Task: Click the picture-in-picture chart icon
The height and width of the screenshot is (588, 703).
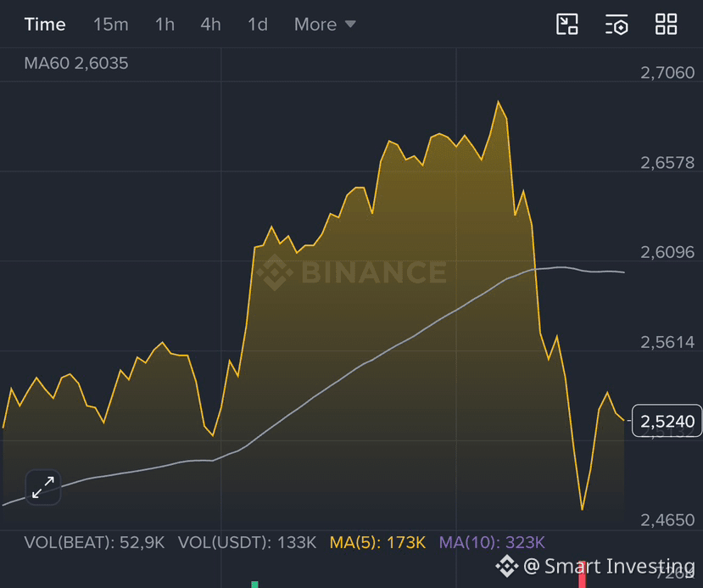Action: point(567,25)
